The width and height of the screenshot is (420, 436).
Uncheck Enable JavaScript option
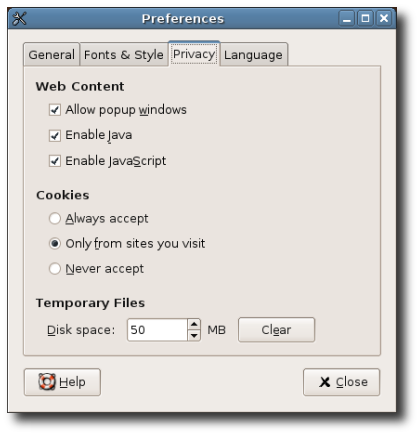pyautogui.click(x=55, y=161)
